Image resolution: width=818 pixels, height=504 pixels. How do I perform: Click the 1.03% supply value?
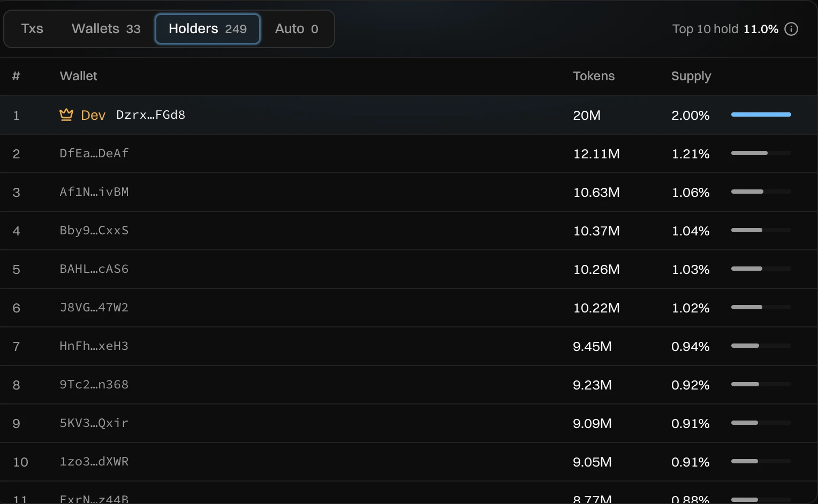pos(691,269)
